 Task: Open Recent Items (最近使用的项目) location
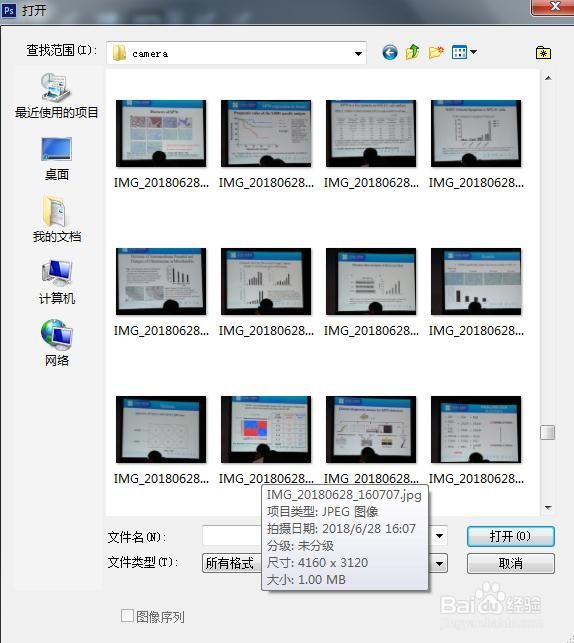[x=57, y=96]
